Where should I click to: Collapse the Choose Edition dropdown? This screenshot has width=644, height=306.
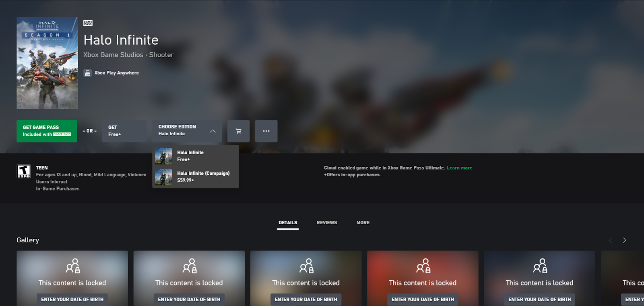(x=187, y=131)
